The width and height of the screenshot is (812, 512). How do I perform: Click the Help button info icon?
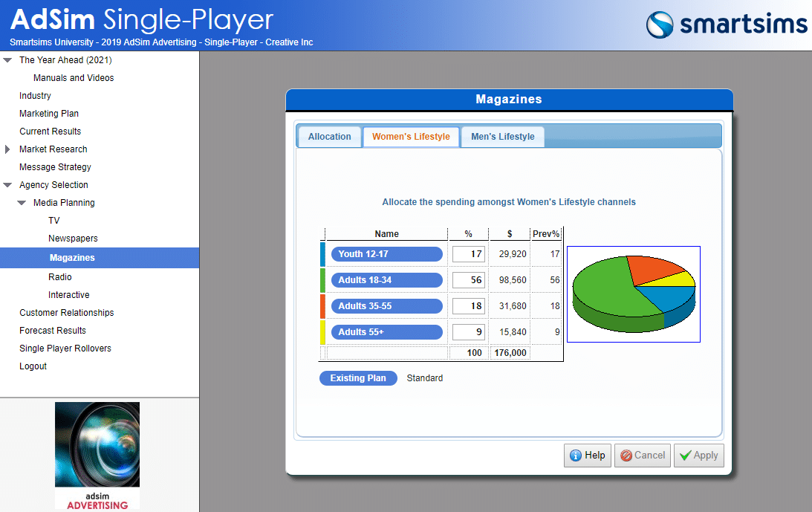(575, 456)
